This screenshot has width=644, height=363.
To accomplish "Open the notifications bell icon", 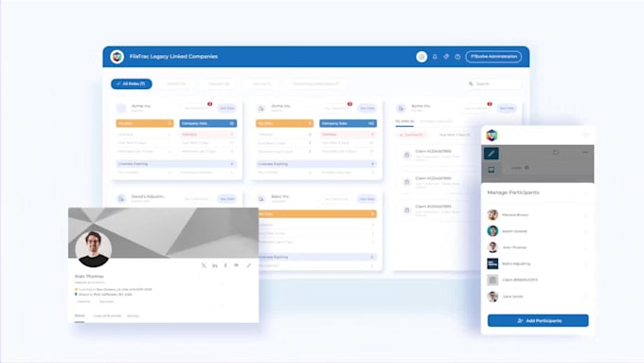I will (x=435, y=57).
